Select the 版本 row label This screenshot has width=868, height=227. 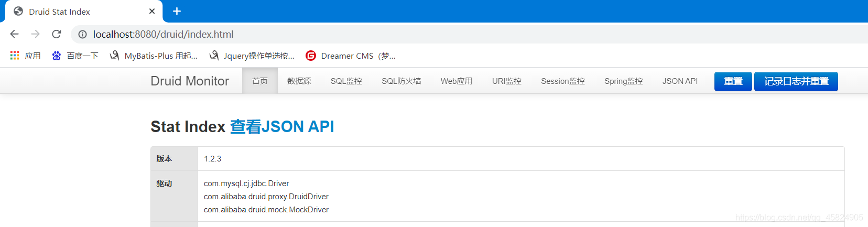pos(164,158)
